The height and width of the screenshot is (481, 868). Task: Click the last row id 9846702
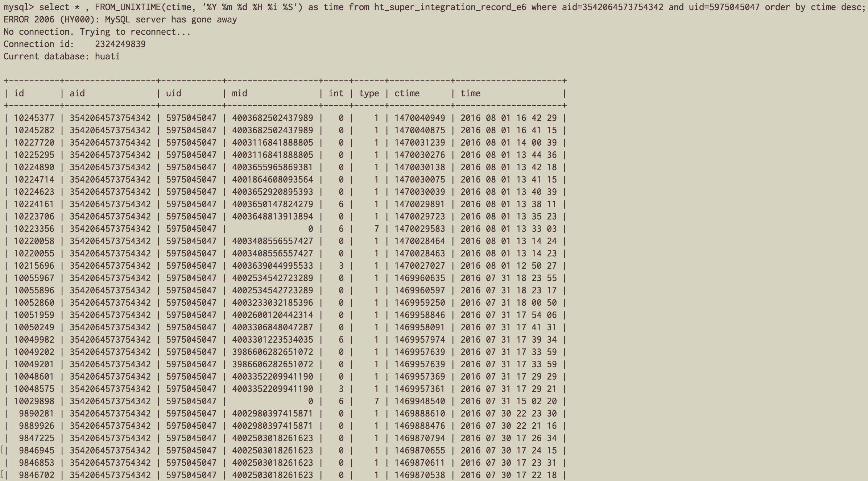(x=36, y=475)
